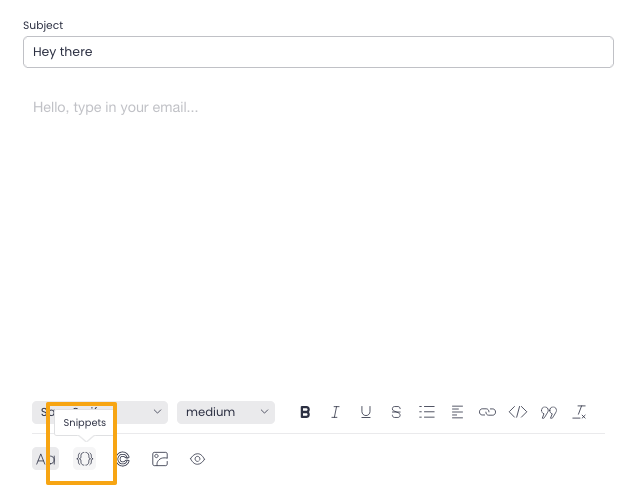Toggle the Aa text formatting toolbar

click(46, 459)
